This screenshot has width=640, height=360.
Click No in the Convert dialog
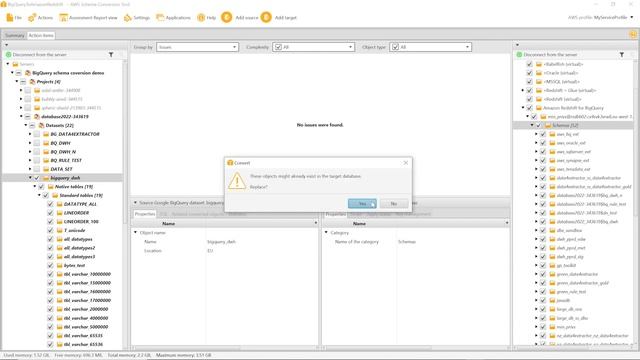[393, 203]
